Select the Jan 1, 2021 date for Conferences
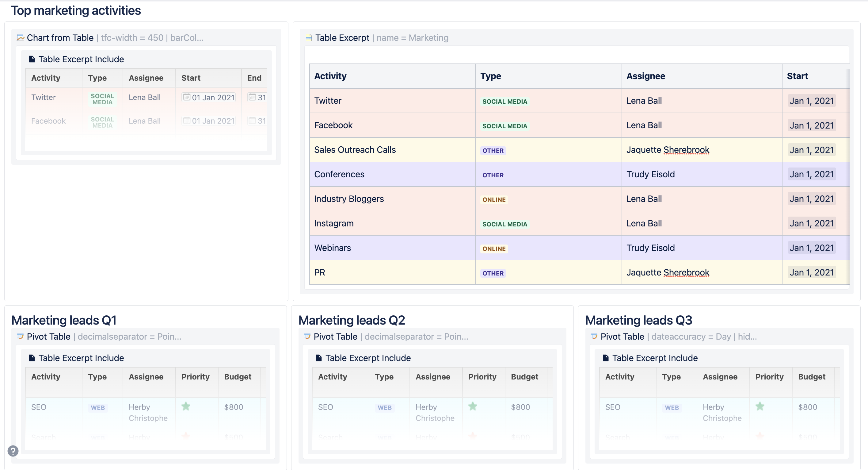The width and height of the screenshot is (868, 470). pyautogui.click(x=812, y=174)
